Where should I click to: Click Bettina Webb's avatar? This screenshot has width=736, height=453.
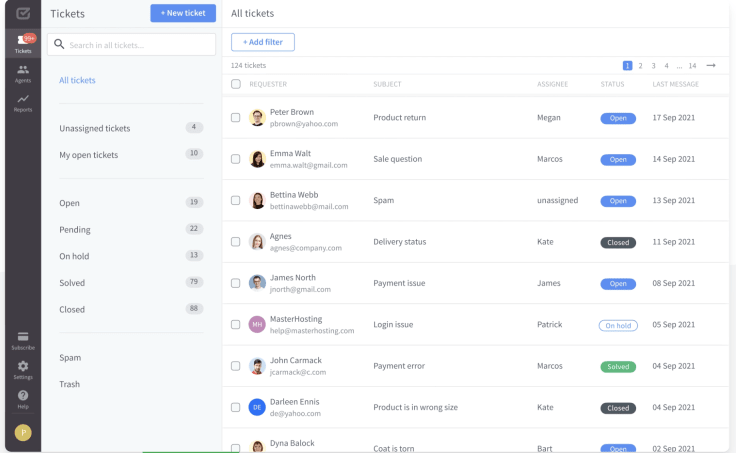[257, 200]
